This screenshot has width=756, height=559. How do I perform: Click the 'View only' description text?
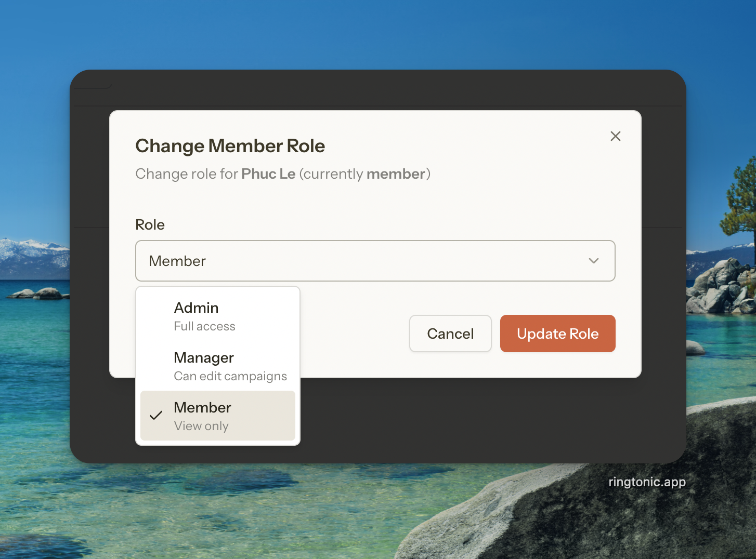201,426
